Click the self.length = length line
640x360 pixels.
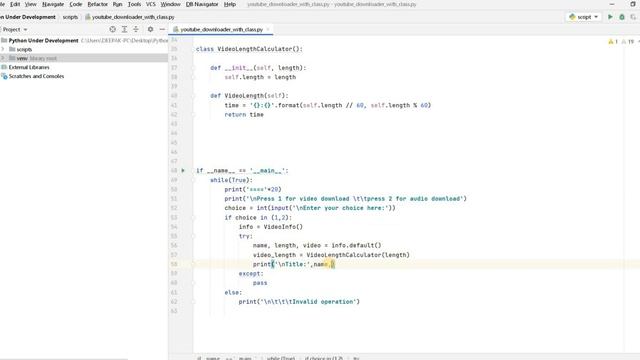coord(260,77)
